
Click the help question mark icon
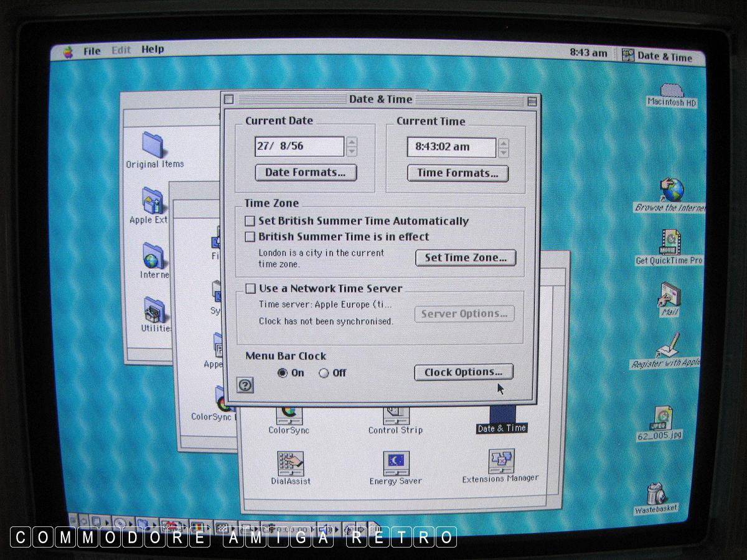[245, 386]
